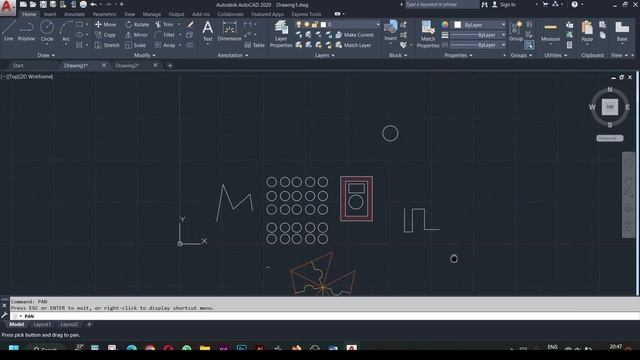Screen dimensions: 640x360
Task: Click the Save icon in quick access toolbar
Action: [x=43, y=4]
